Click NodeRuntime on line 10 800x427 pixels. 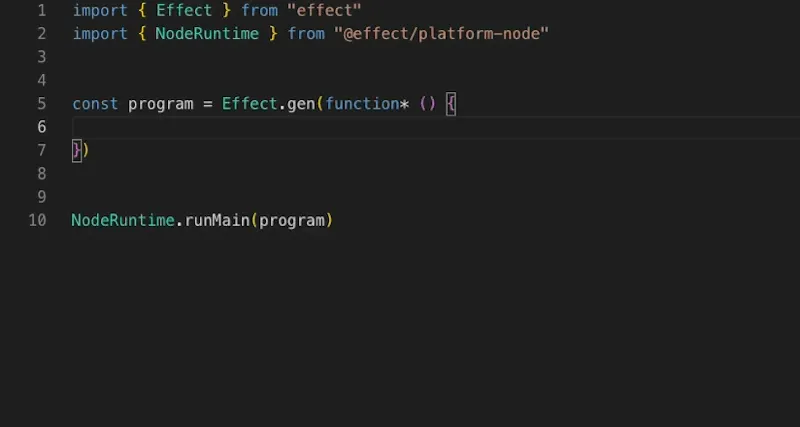coord(123,220)
